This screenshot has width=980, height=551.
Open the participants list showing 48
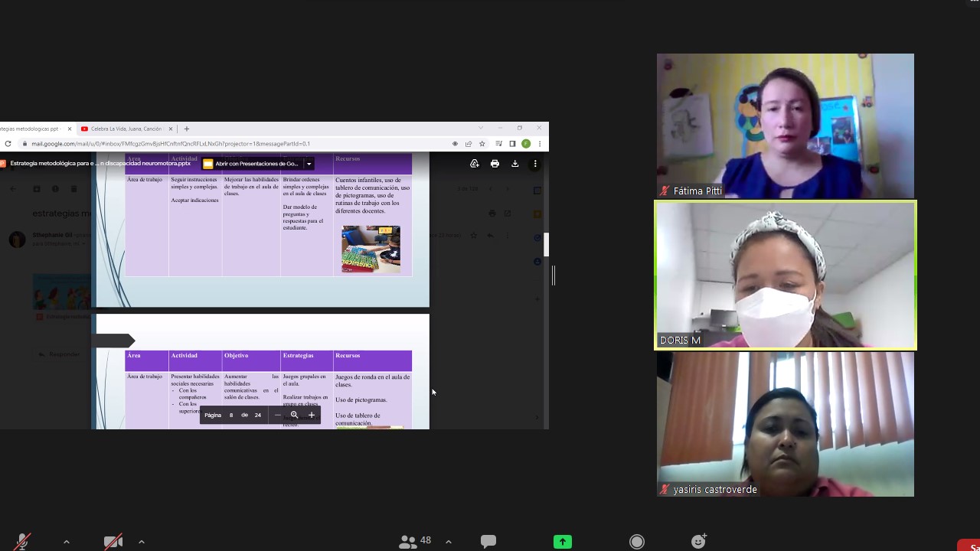pos(415,541)
